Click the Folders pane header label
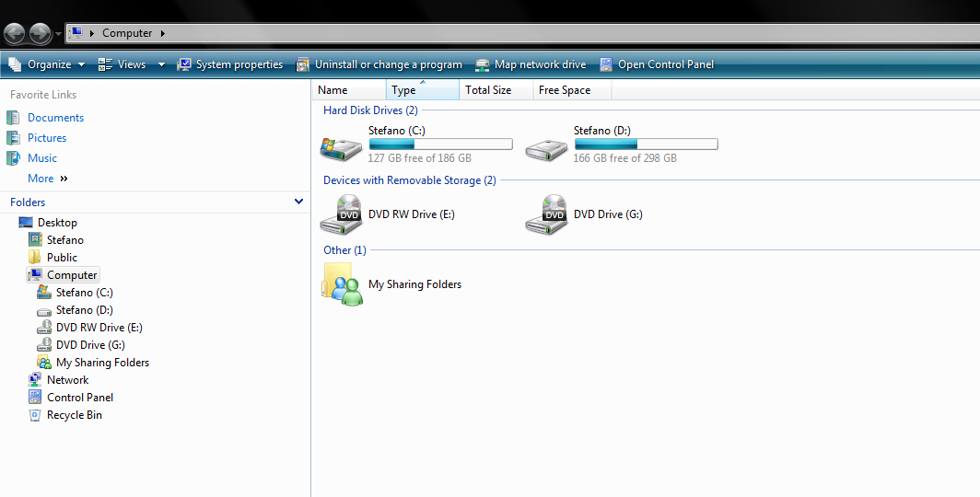The height and width of the screenshot is (497, 980). point(28,202)
